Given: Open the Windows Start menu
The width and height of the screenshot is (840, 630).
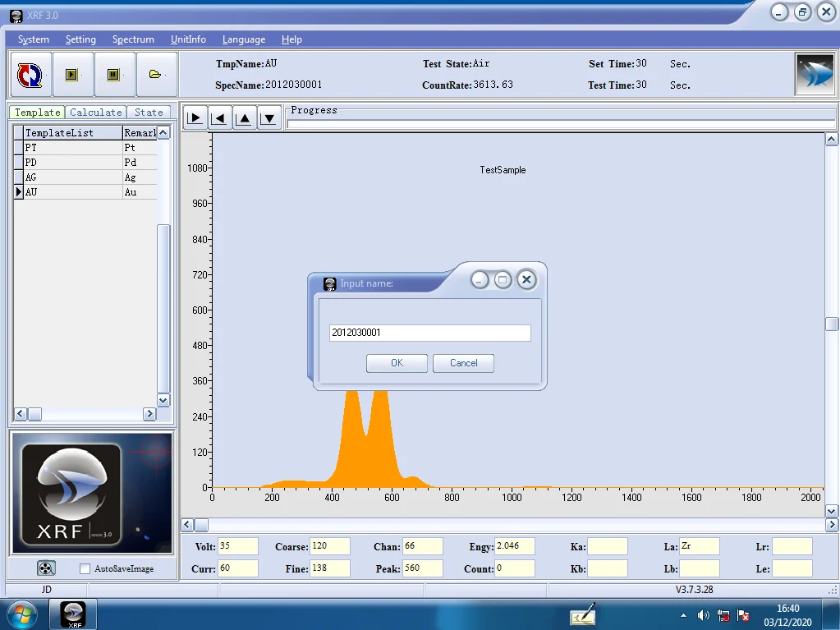Looking at the screenshot, I should pos(21,614).
